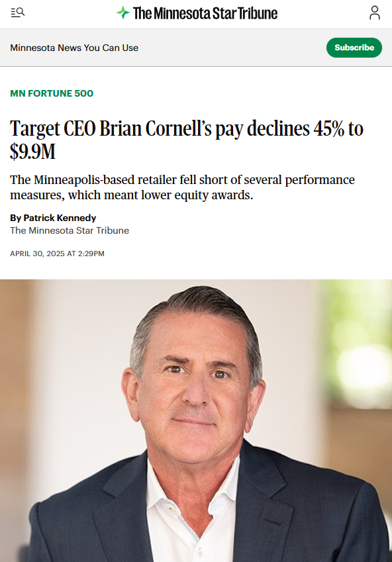The image size is (392, 562).
Task: Click the subheadline about performance measures
Action: tap(182, 187)
